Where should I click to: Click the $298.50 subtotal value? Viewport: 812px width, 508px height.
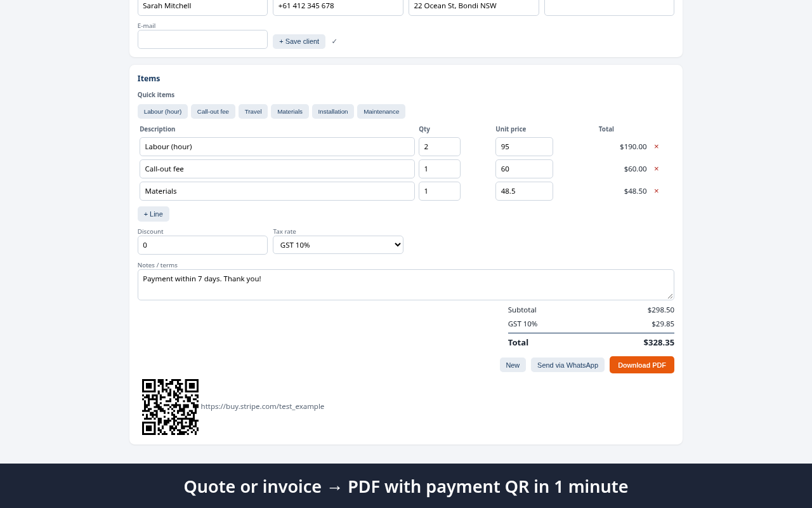(661, 310)
